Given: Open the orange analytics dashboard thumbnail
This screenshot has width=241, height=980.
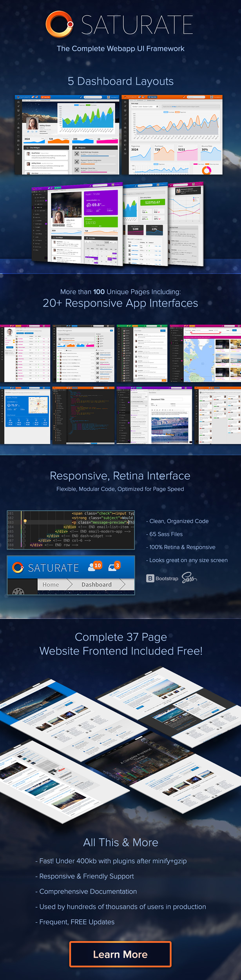Looking at the screenshot, I should [172, 135].
